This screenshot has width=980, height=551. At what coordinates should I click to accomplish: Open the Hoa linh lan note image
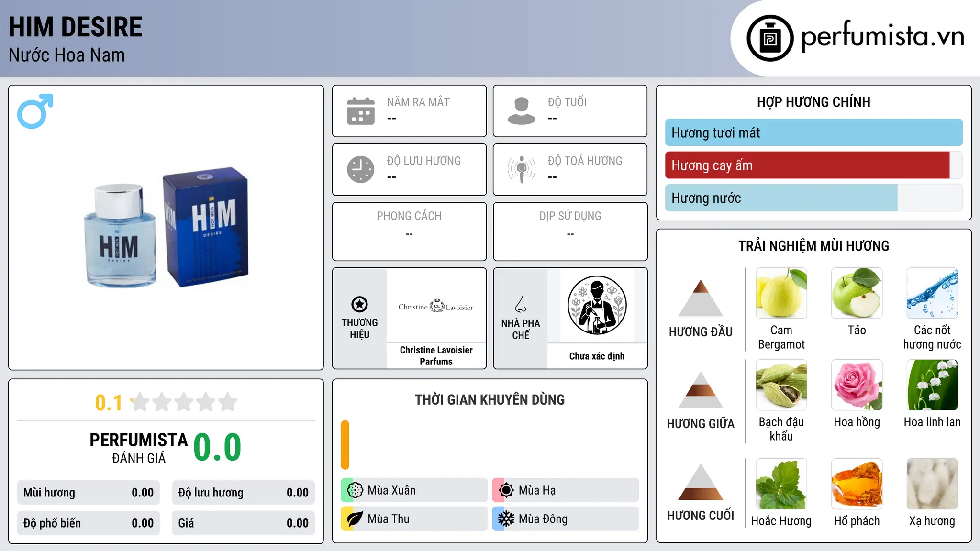932,385
